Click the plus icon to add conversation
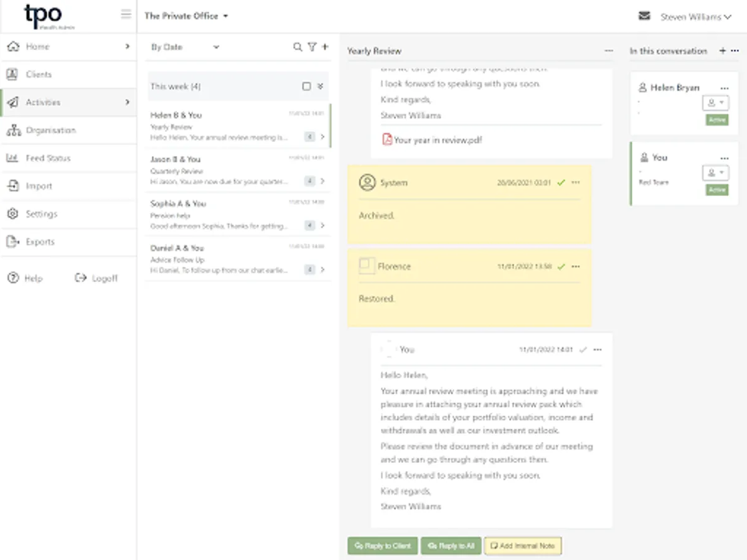 (325, 47)
